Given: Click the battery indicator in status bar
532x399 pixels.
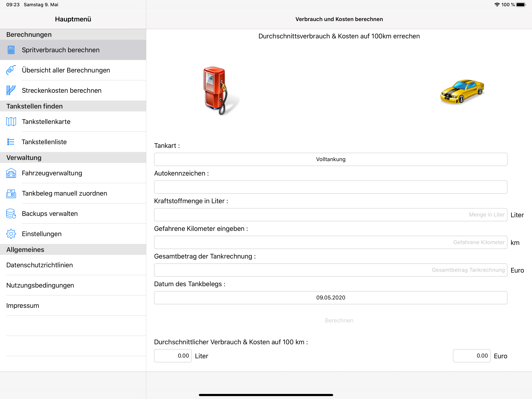Looking at the screenshot, I should coord(521,4).
